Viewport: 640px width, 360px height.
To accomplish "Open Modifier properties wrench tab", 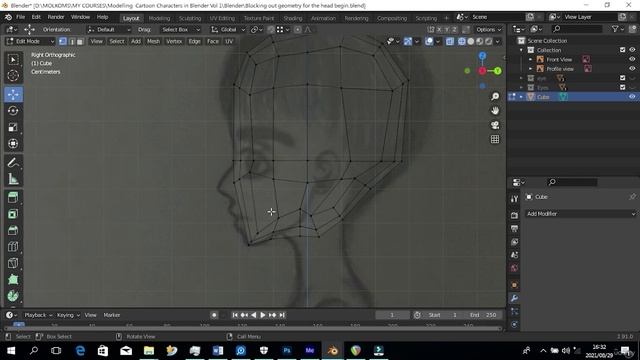I will pyautogui.click(x=514, y=298).
